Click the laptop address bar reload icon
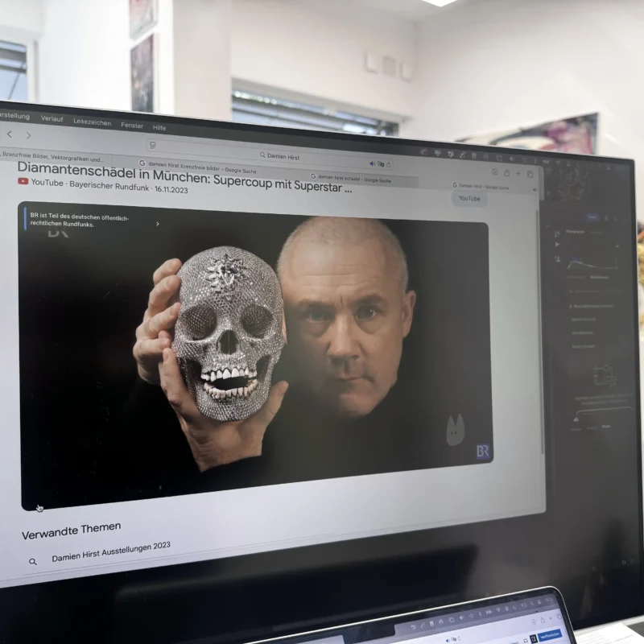644x644 pixels. coord(459,638)
